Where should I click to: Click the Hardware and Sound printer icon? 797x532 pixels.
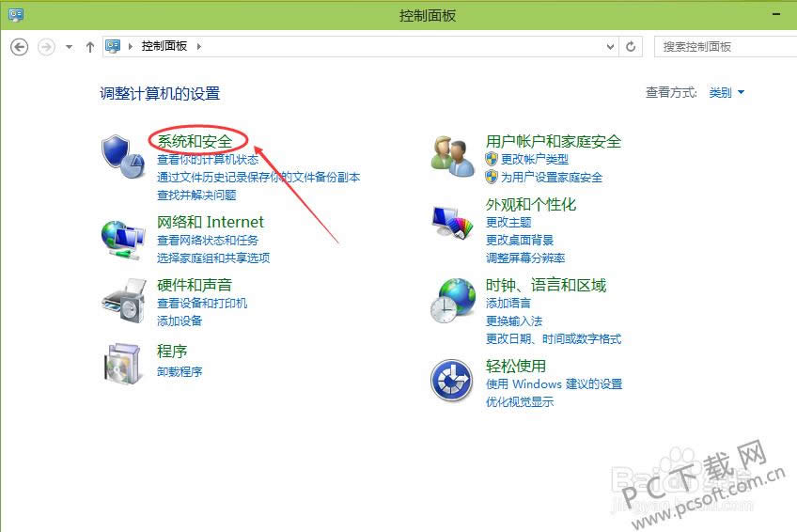[x=123, y=301]
